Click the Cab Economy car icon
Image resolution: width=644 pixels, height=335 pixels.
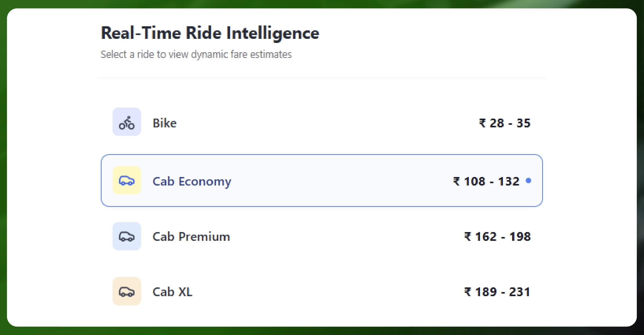pos(126,181)
